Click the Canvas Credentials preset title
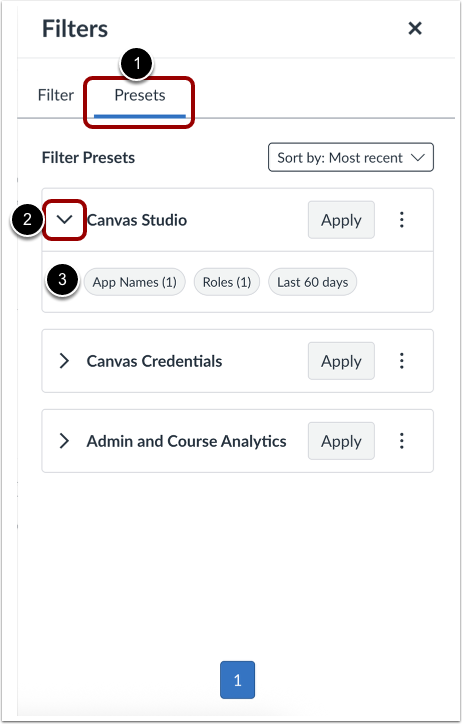This screenshot has width=462, height=724. pyautogui.click(x=154, y=361)
